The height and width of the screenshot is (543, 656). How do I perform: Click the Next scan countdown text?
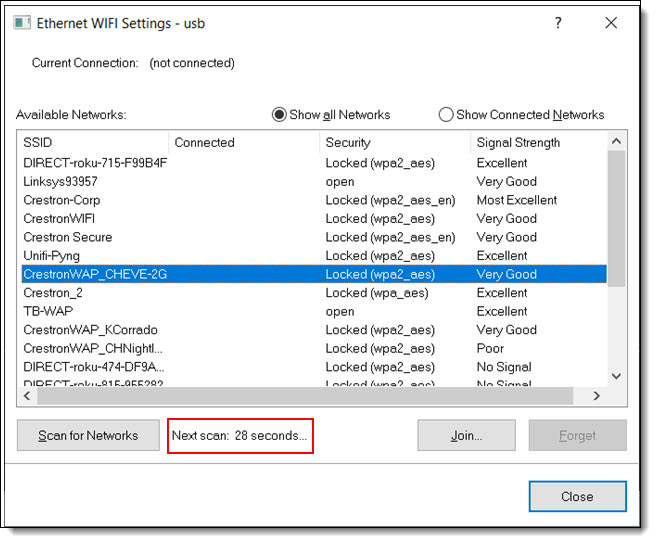pyautogui.click(x=240, y=435)
